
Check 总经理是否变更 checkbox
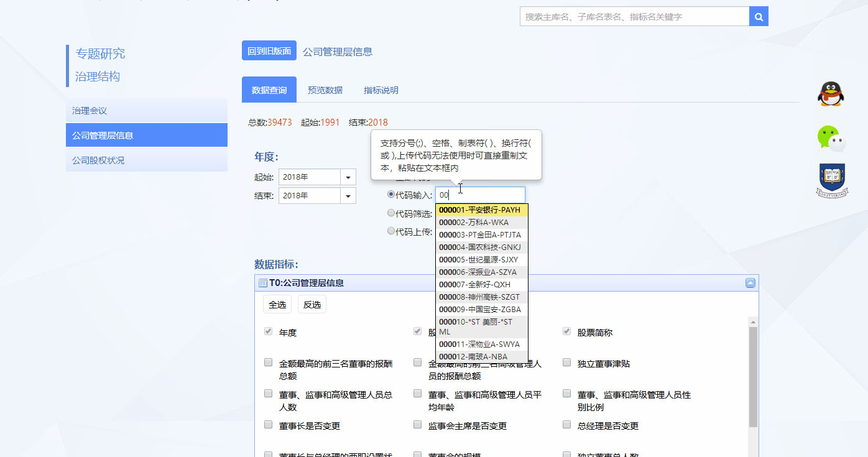(566, 425)
